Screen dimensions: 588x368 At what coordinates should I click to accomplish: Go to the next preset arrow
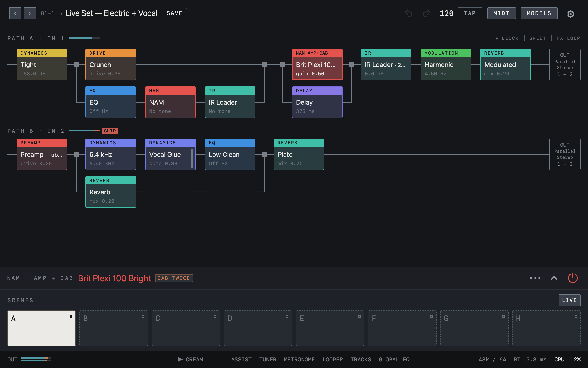pyautogui.click(x=30, y=13)
